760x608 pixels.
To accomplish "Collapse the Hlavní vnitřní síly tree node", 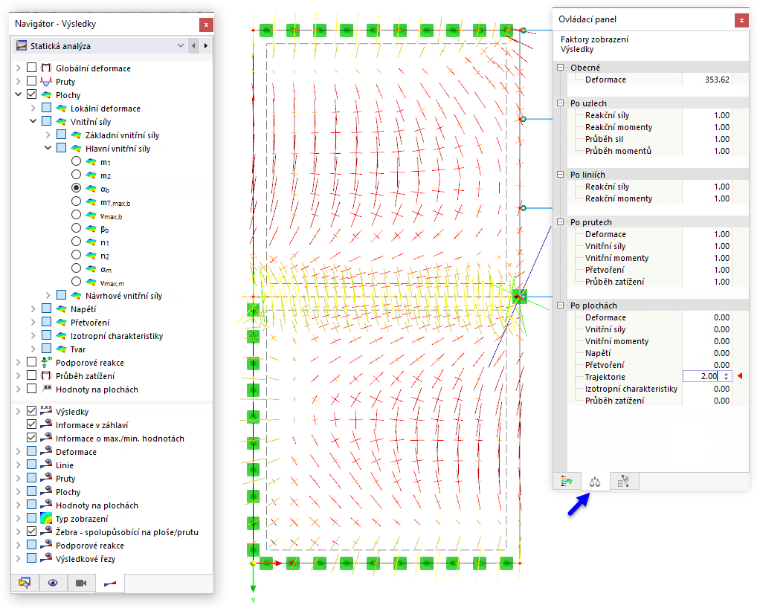I will 48,148.
